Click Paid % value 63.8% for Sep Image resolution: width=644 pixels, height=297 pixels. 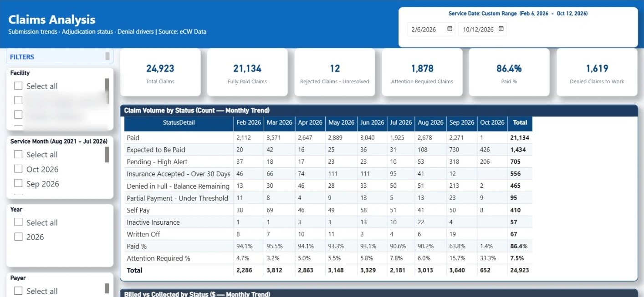click(x=457, y=246)
